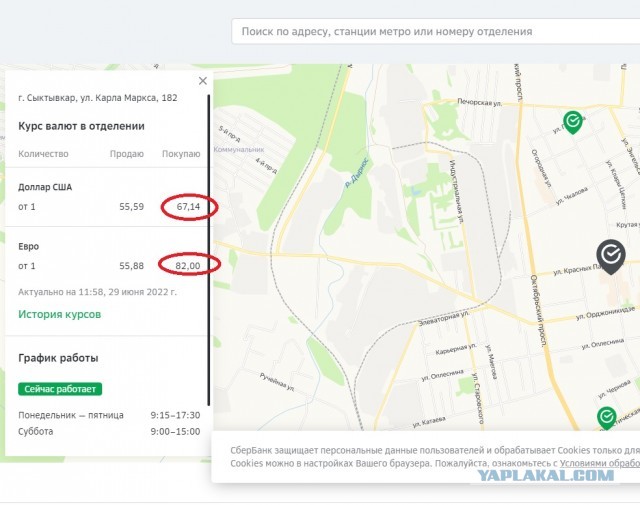The image size is (640, 505).
Task: Select green Sberbank marker near Печорская ул.
Action: click(573, 122)
